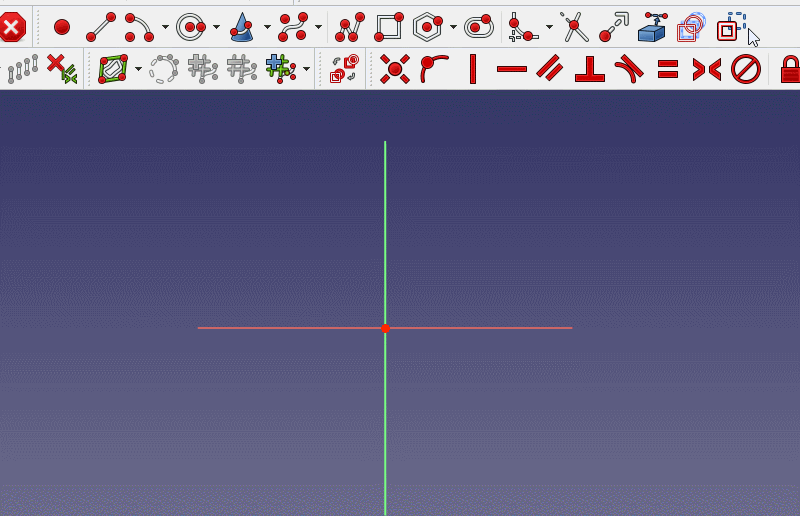Select the Trim edge tool
The image size is (800, 516).
point(574,27)
